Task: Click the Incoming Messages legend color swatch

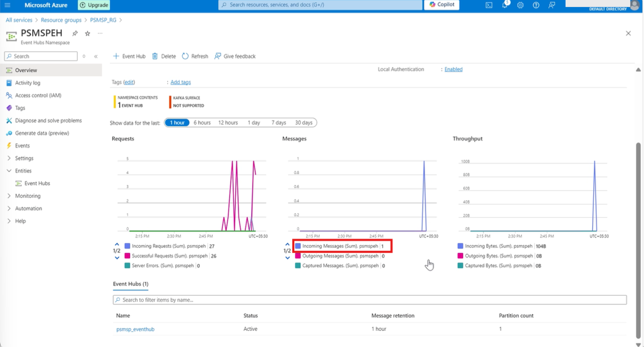Action: [x=298, y=246]
